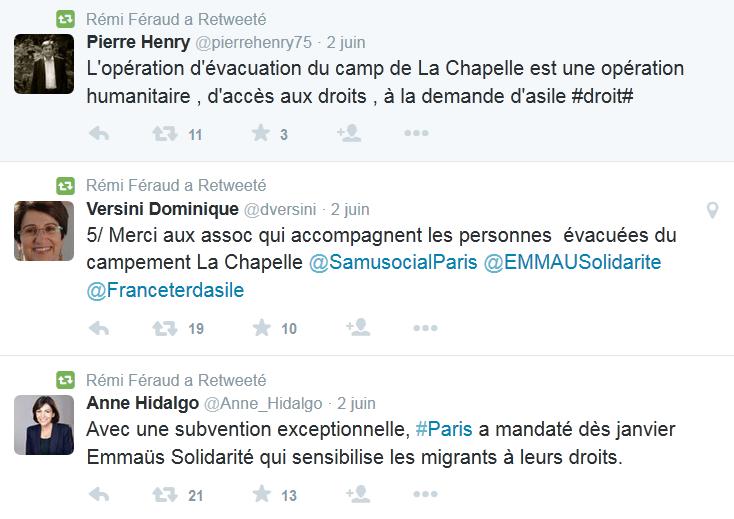Screen dimensions: 734x519
Task: Retweet Versini Dominique's tweet
Action: (x=165, y=329)
